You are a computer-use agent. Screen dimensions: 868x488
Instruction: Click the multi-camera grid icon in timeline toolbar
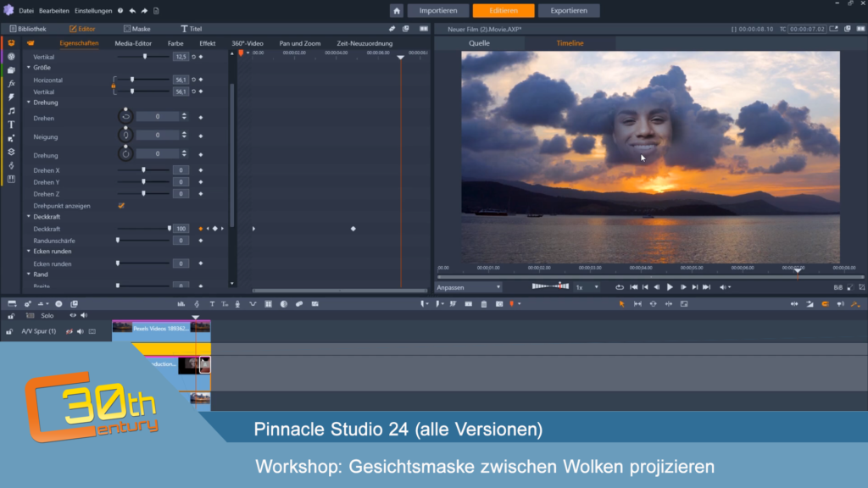coord(269,304)
